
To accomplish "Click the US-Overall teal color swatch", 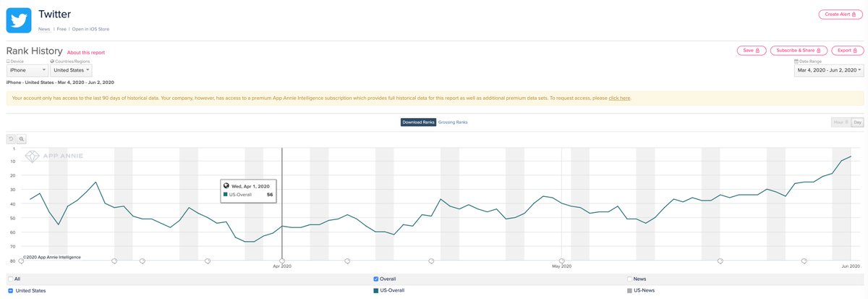I will pos(375,290).
